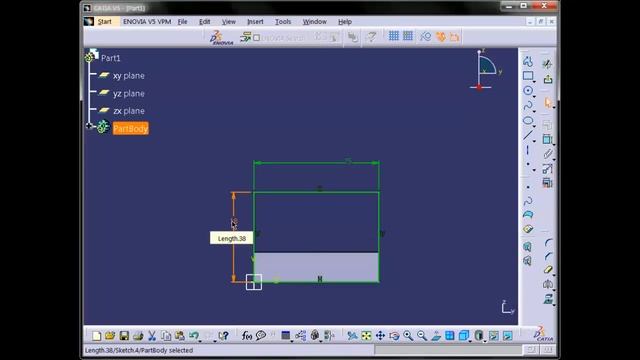
Task: Toggle the Dimensional Constraints icon
Action: click(x=454, y=37)
